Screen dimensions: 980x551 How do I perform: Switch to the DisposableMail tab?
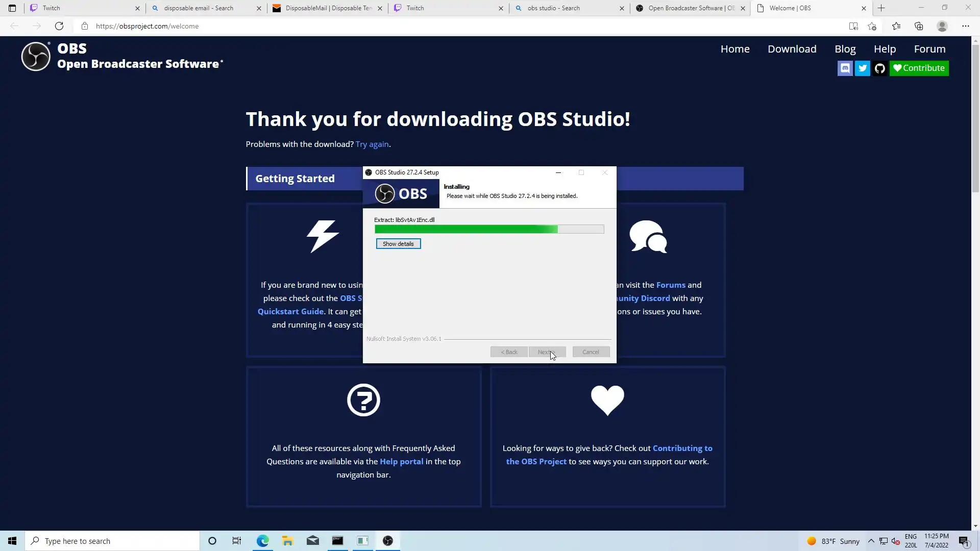coord(327,8)
